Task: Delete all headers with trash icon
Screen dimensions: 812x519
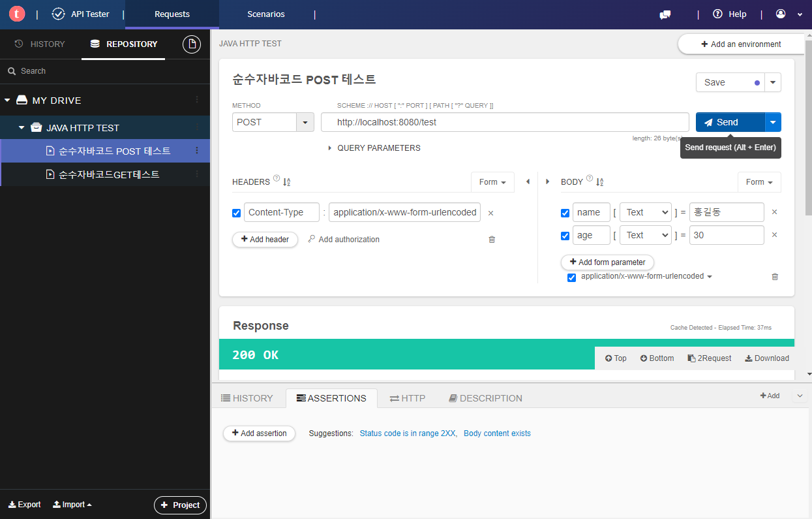Action: (x=492, y=240)
